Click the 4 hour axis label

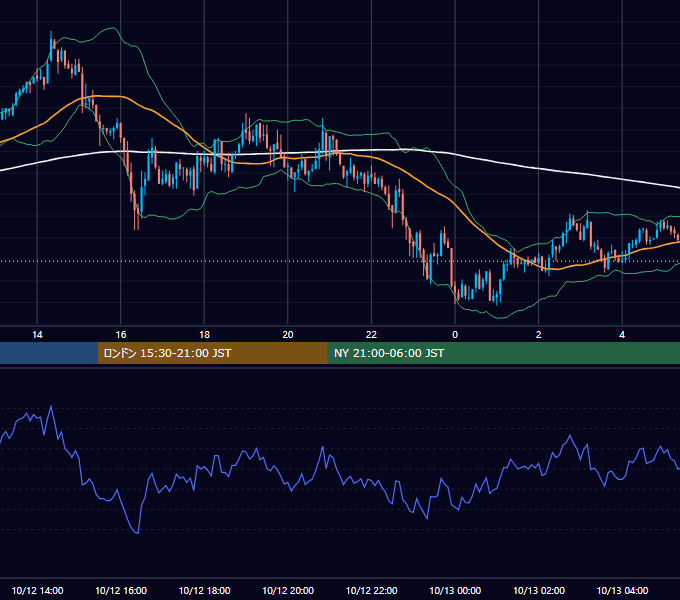pos(622,335)
